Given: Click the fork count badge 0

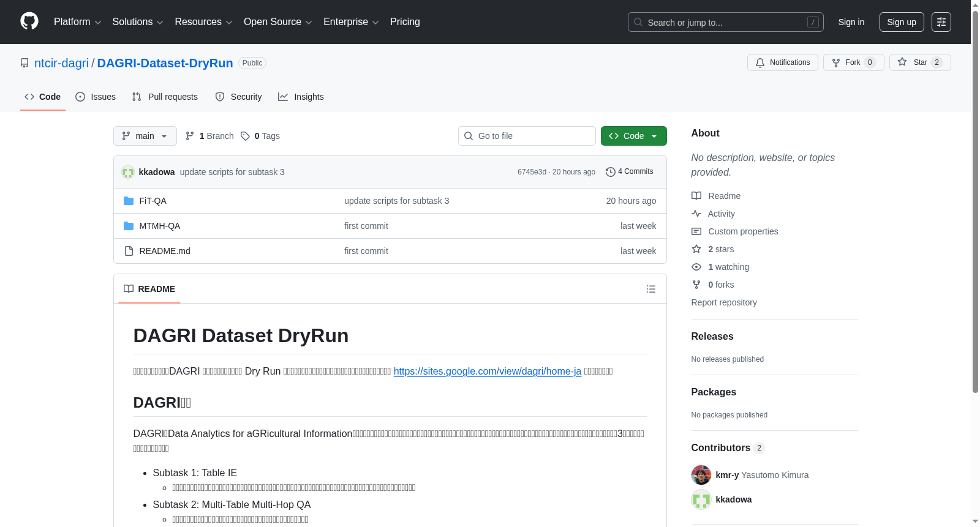Looking at the screenshot, I should 870,62.
